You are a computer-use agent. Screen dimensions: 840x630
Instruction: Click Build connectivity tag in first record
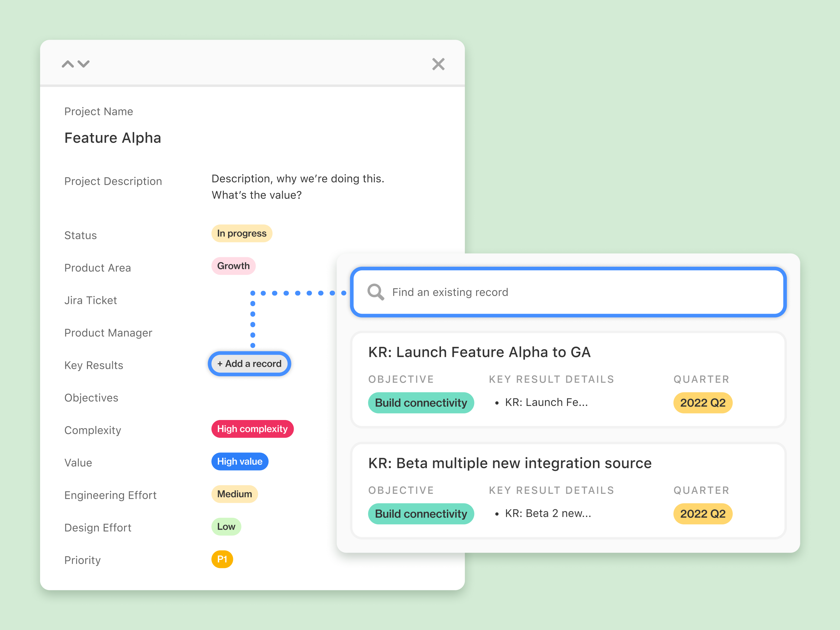[421, 403]
